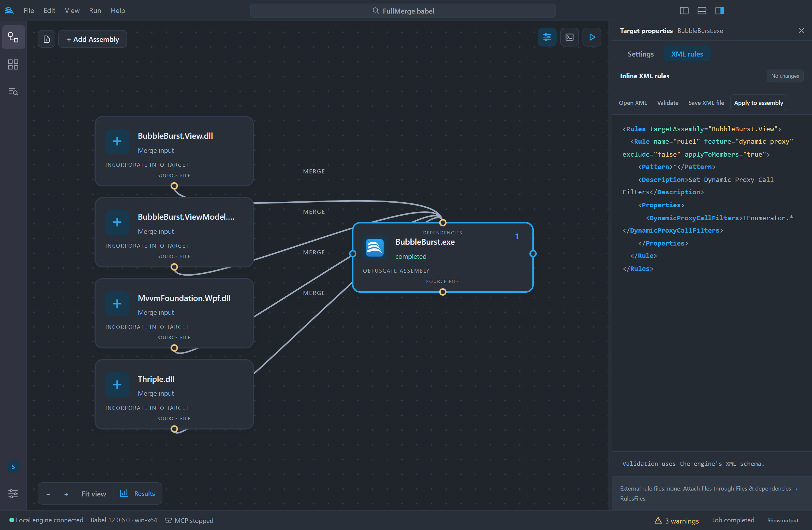This screenshot has width=812, height=530.
Task: Click the Local engine connected status
Action: click(x=49, y=520)
